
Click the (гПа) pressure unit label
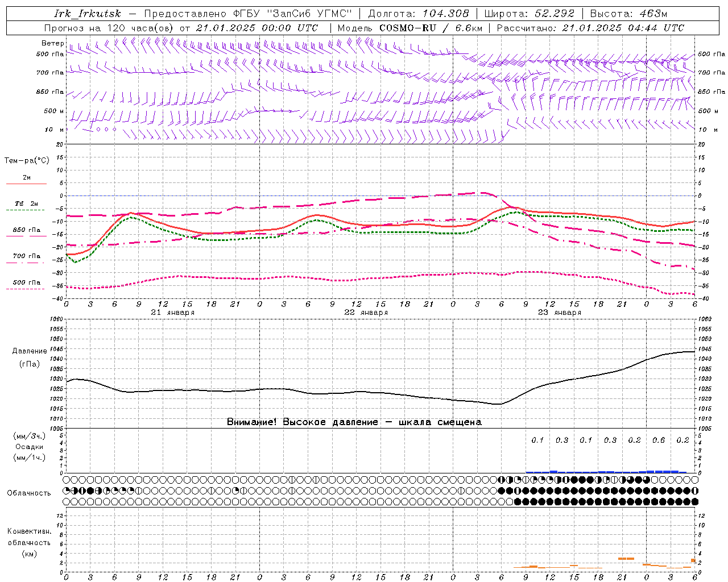[x=30, y=364]
